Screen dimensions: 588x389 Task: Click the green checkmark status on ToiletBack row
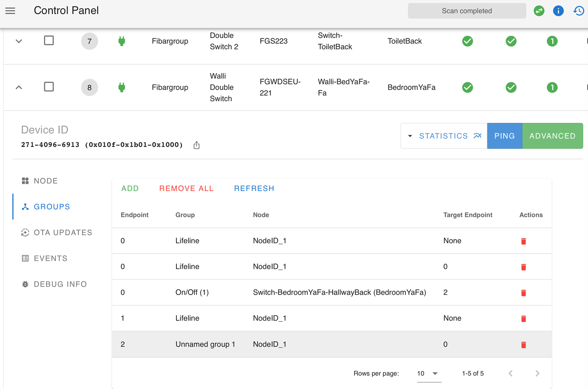tap(467, 41)
